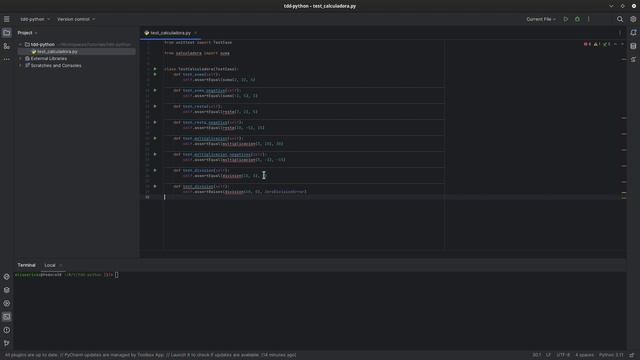Toggle the Terminal tool window icon
The image size is (640, 360).
(x=7, y=317)
